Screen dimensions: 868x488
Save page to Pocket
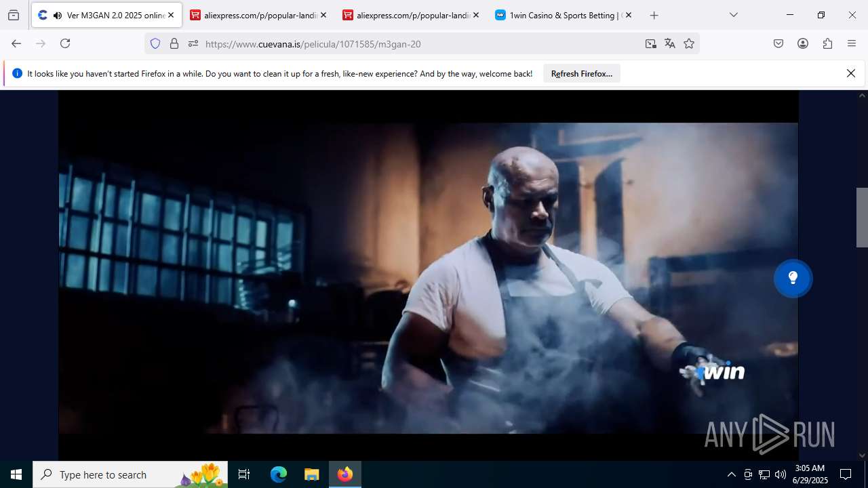pos(778,43)
